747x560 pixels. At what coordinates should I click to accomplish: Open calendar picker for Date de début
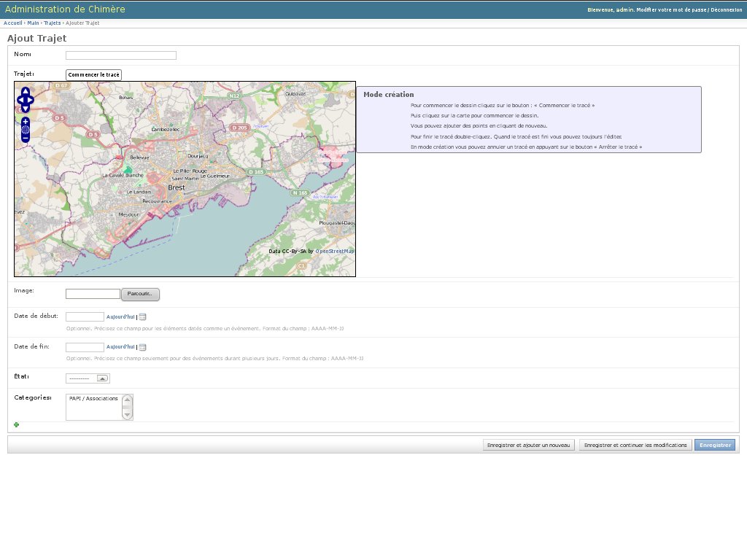143,316
